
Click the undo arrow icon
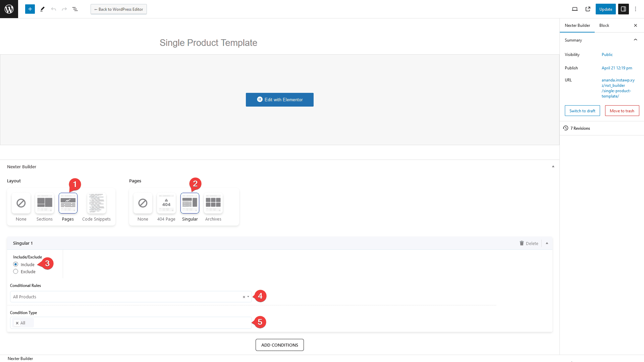(54, 9)
